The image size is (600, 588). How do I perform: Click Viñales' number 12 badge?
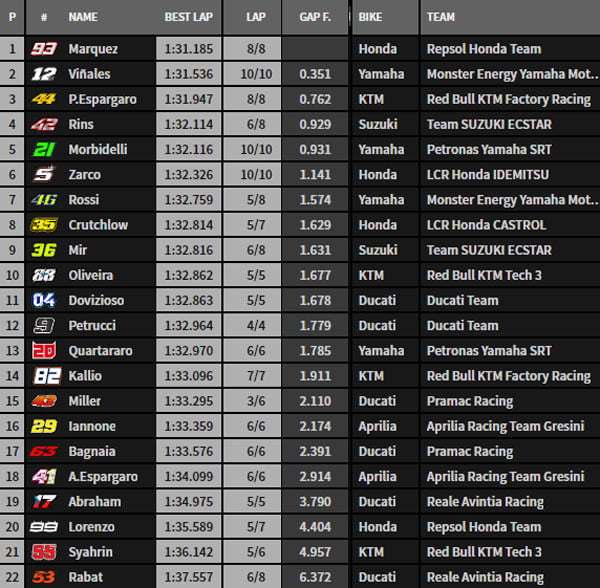click(x=44, y=73)
